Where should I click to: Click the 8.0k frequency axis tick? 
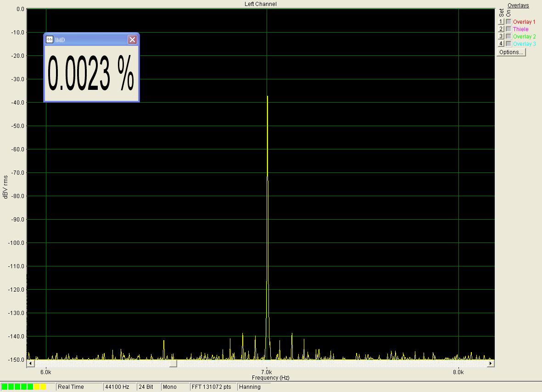click(458, 372)
